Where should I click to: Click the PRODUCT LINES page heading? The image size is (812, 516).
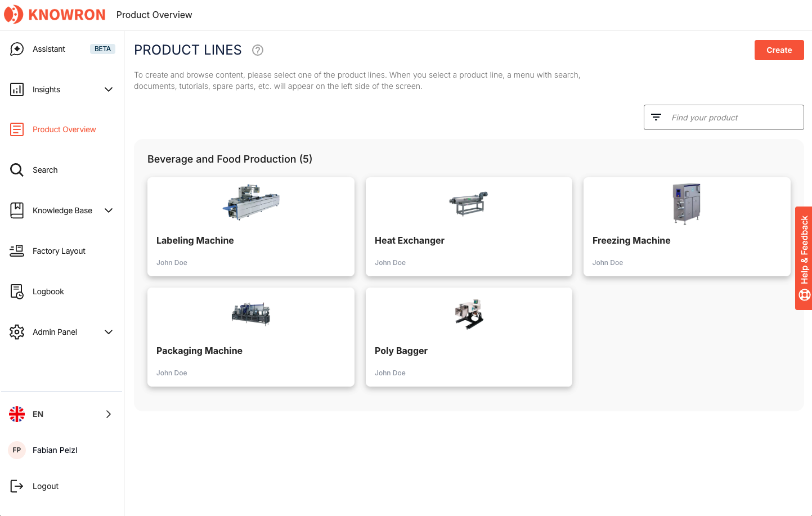point(188,50)
